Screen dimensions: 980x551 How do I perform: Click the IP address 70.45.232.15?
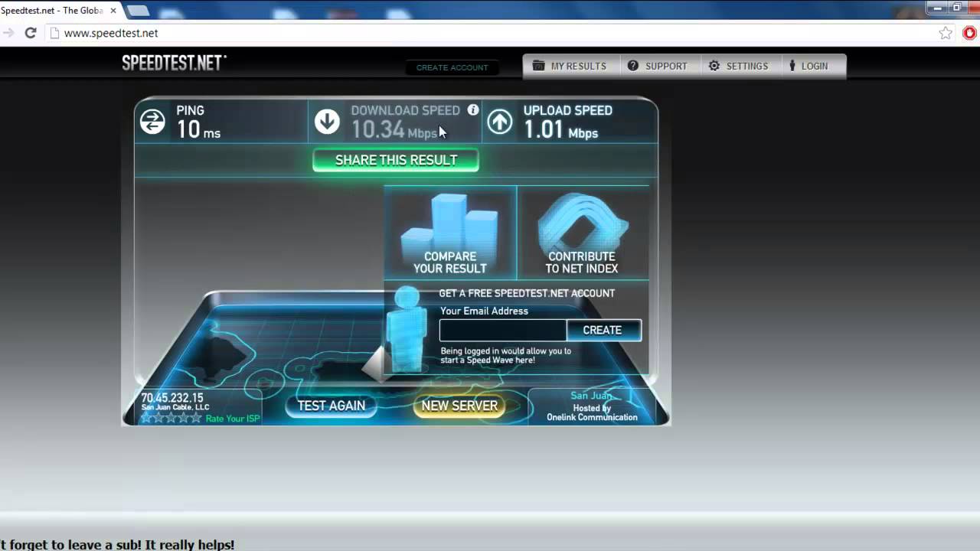(x=172, y=398)
